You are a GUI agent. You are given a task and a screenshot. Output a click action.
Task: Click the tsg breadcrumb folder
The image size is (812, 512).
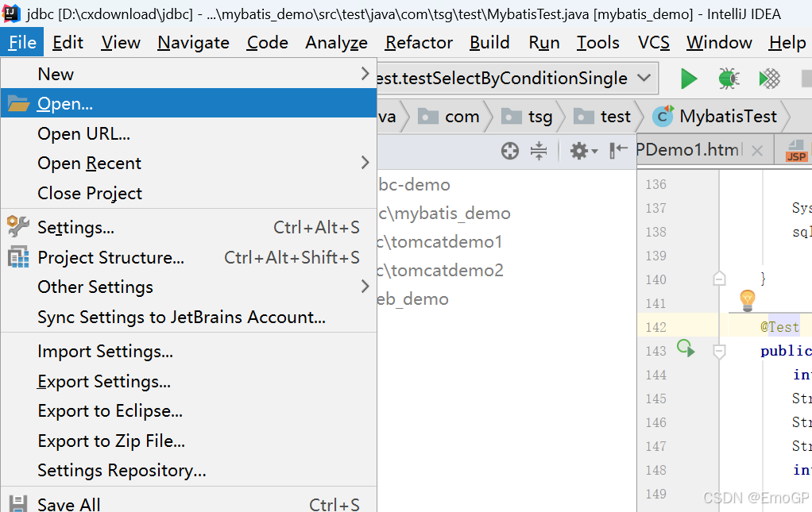(x=528, y=117)
